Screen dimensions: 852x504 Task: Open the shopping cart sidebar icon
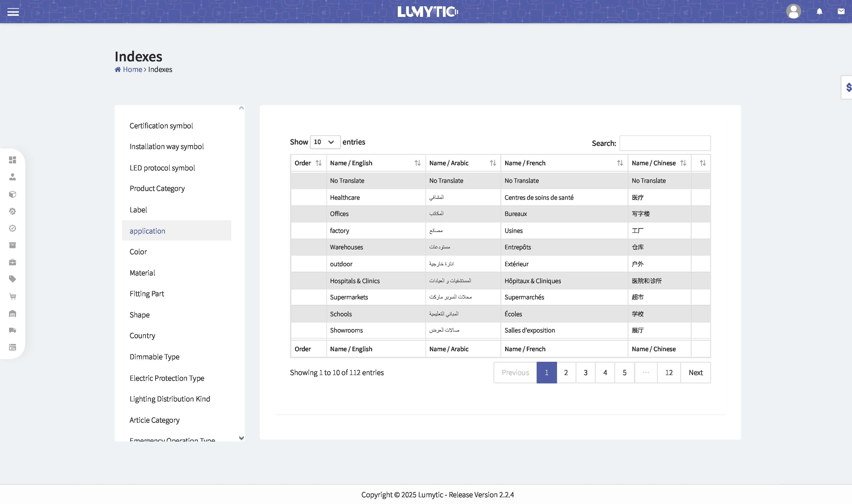click(13, 296)
